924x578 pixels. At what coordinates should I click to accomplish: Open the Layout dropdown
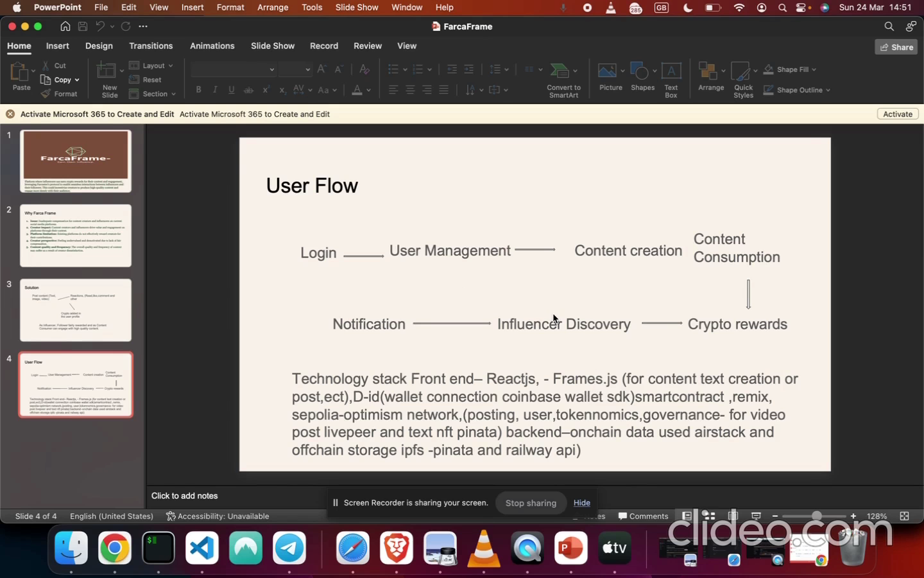tap(151, 66)
